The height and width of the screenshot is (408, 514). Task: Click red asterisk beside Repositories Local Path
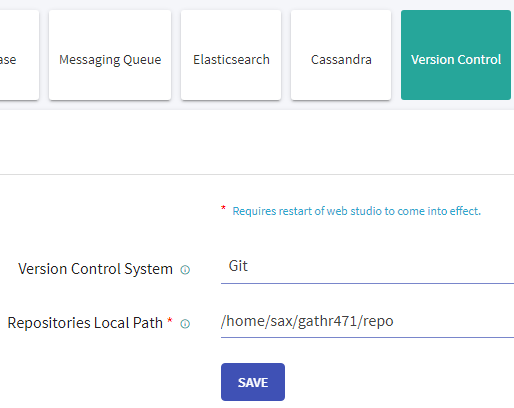170,320
